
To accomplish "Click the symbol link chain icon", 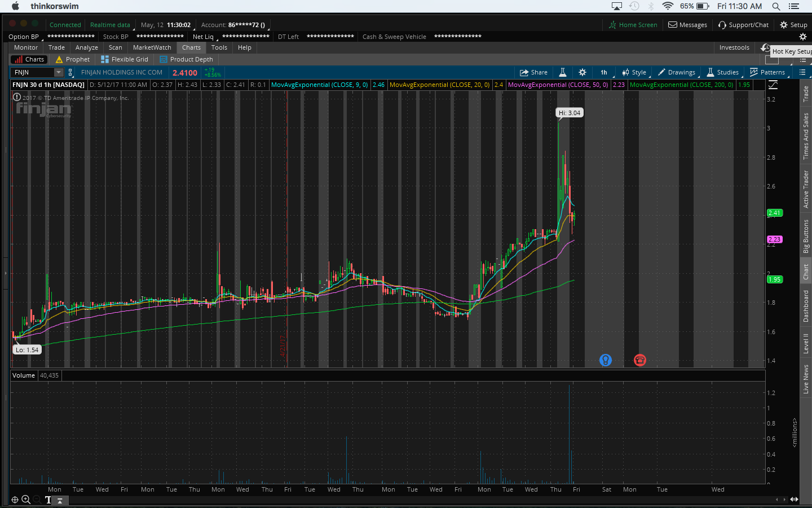I will click(x=70, y=72).
